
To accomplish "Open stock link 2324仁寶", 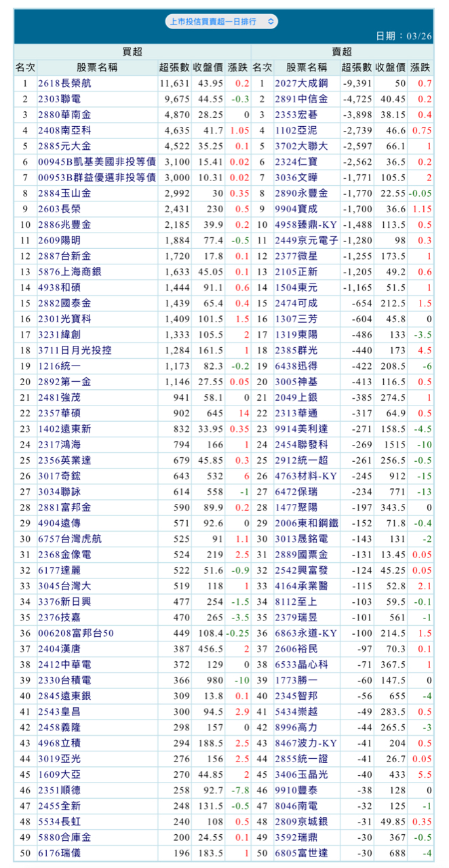I will click(x=295, y=161).
